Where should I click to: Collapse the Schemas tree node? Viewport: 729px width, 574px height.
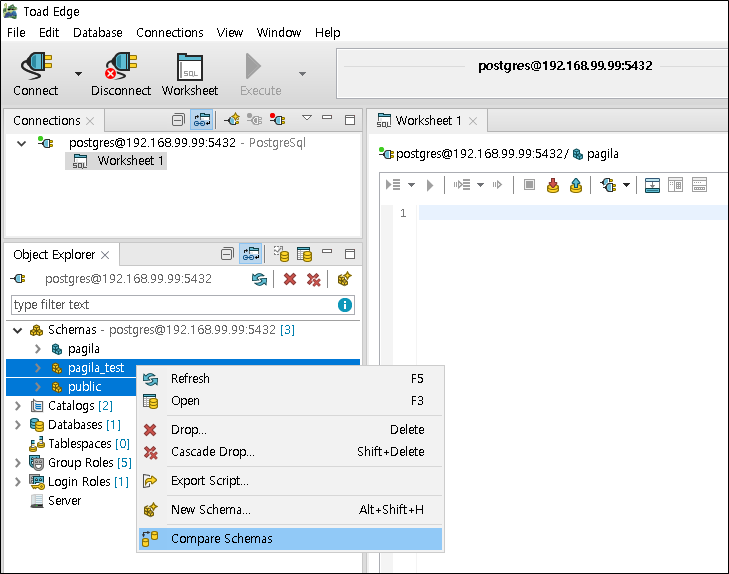coord(18,330)
